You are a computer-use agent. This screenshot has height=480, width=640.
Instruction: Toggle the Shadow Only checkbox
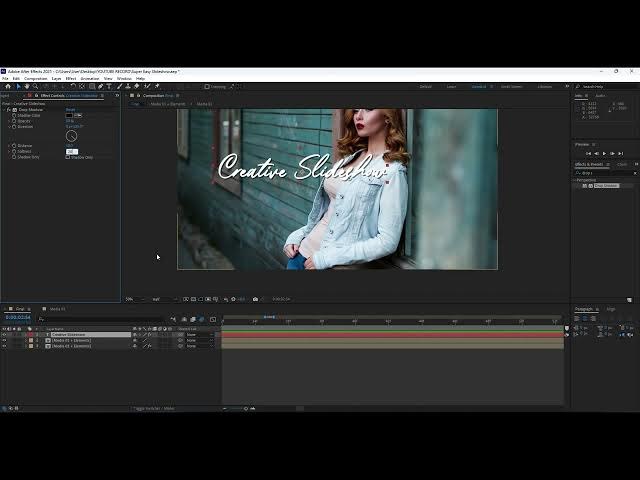pos(68,157)
